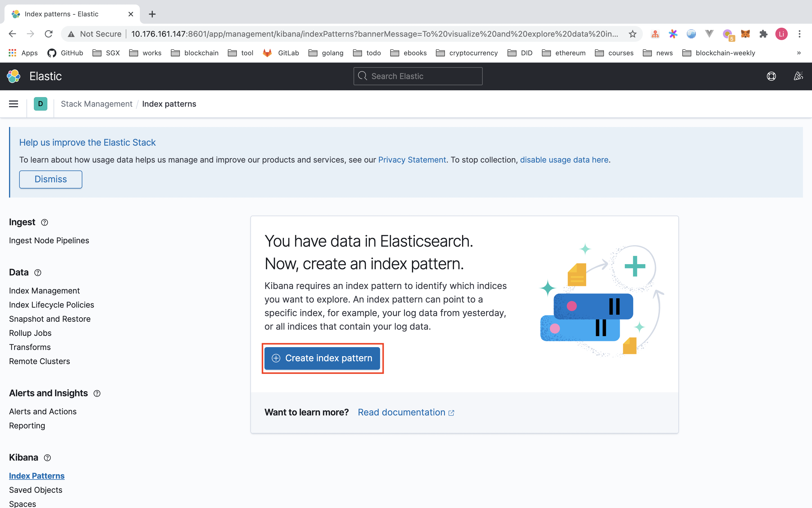Open a new browser tab
The image size is (812, 508).
tap(152, 14)
